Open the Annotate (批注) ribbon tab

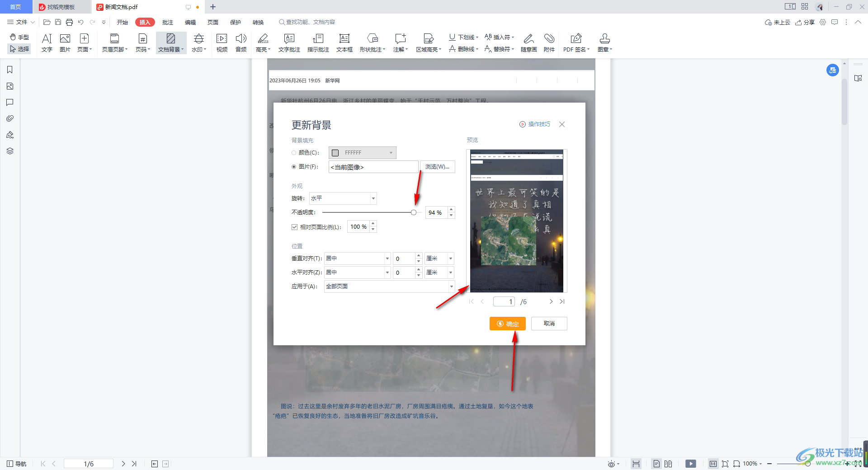click(x=168, y=22)
